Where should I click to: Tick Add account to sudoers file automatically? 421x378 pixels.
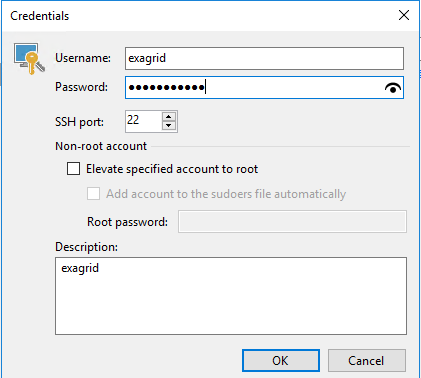pos(93,194)
